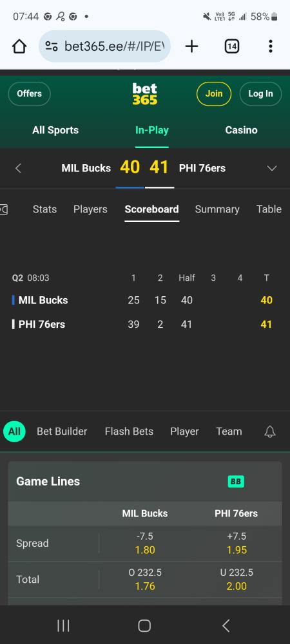The image size is (290, 644).
Task: Tap the notification bell icon
Action: [270, 431]
